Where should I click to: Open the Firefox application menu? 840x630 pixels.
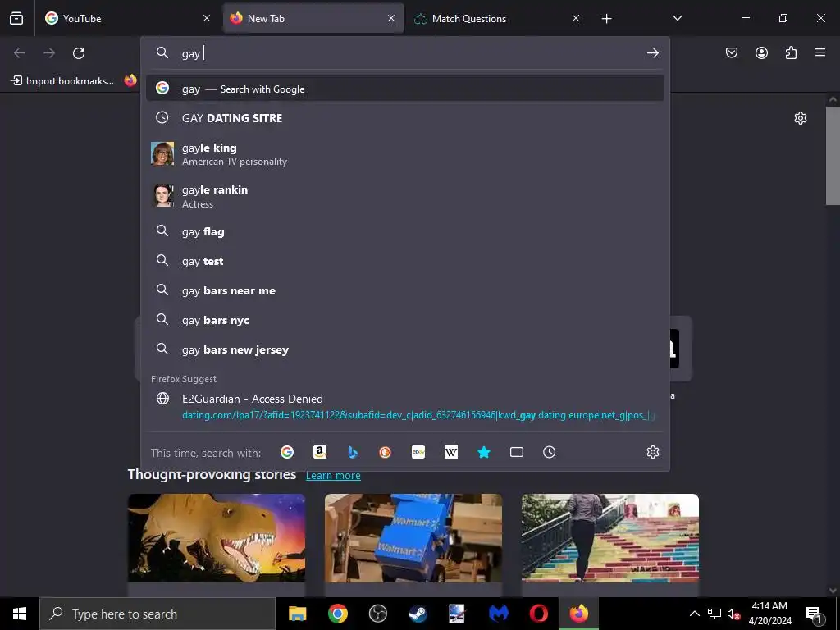(x=820, y=52)
